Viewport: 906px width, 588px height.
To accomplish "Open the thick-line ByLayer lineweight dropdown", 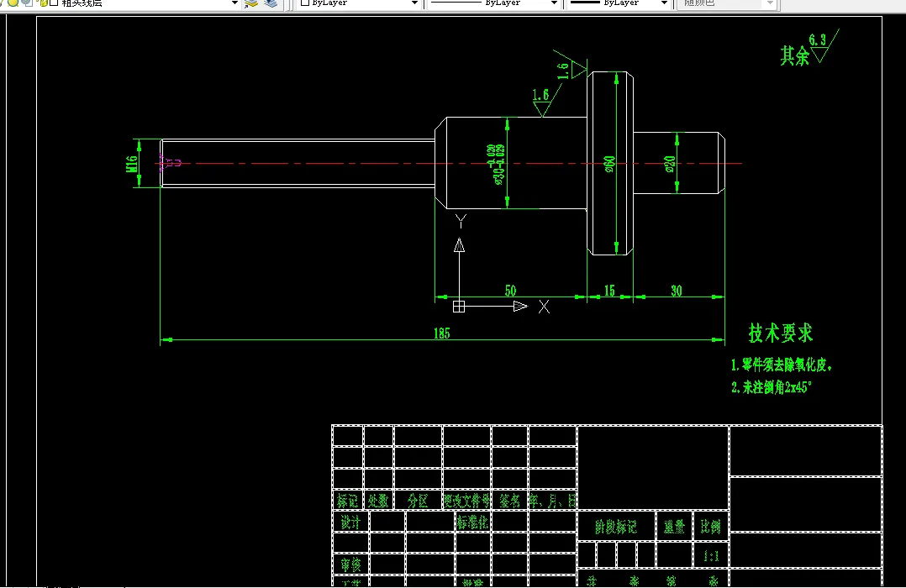I will [664, 3].
